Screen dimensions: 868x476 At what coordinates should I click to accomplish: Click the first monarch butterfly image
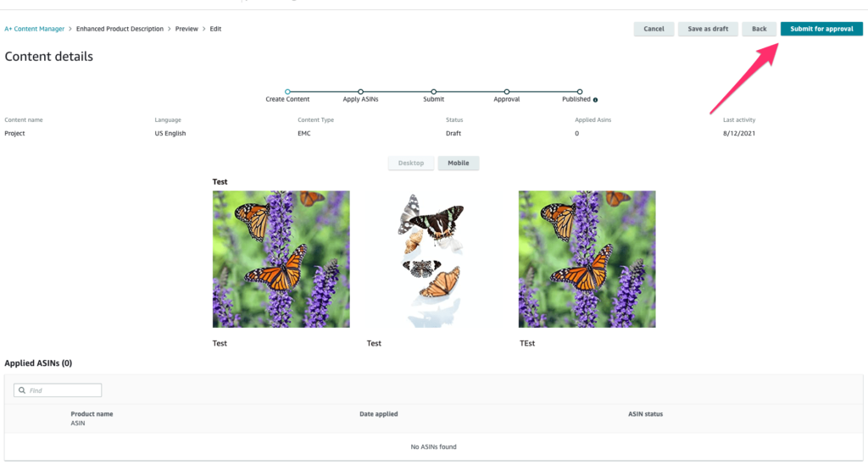[281, 259]
